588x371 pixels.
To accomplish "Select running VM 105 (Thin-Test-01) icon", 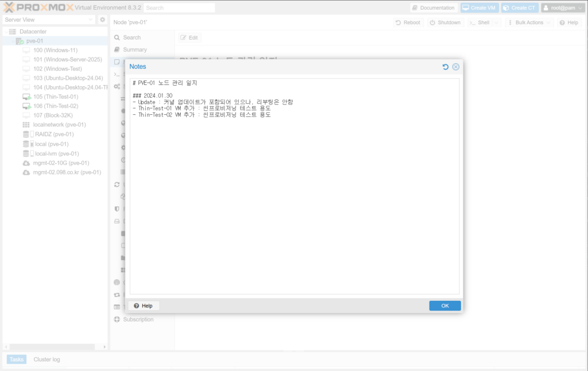I will 26,97.
